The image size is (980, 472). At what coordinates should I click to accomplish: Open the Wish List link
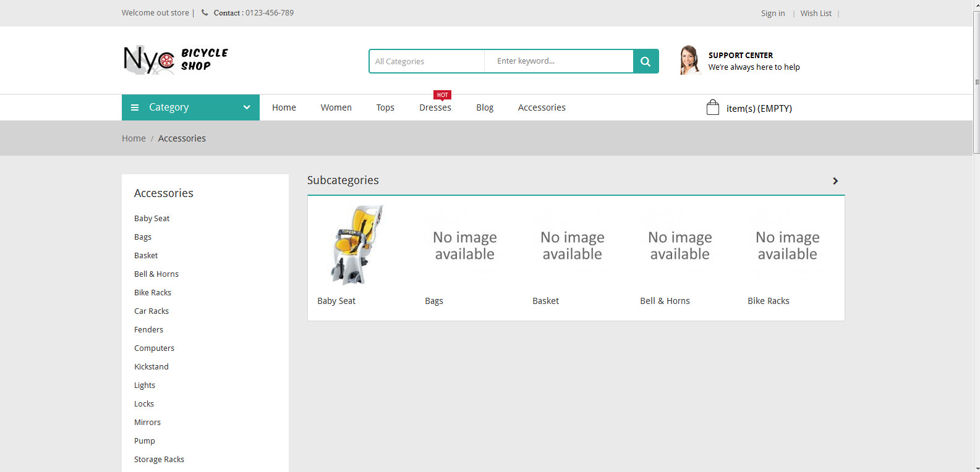coord(816,13)
